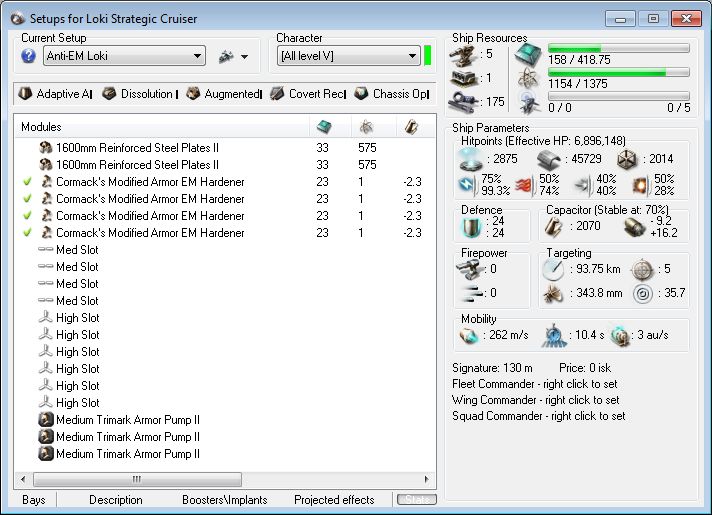
Task: Click the CPU column header icon in the Modules list
Action: coord(324,127)
